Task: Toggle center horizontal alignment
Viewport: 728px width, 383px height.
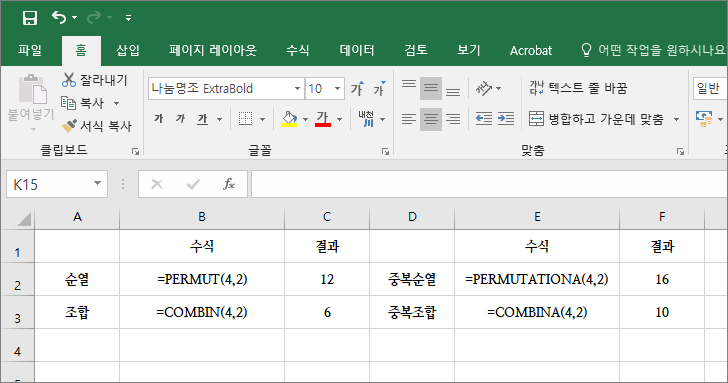Action: pos(431,119)
